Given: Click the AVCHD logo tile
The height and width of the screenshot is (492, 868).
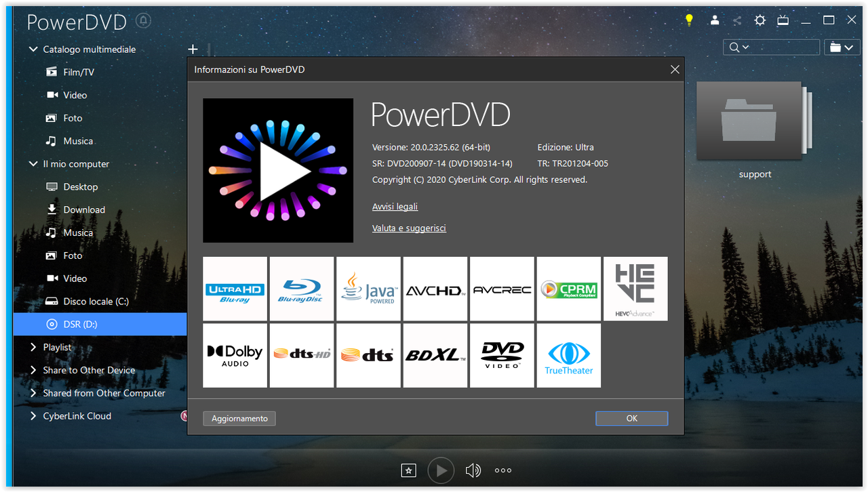Looking at the screenshot, I should coord(435,289).
